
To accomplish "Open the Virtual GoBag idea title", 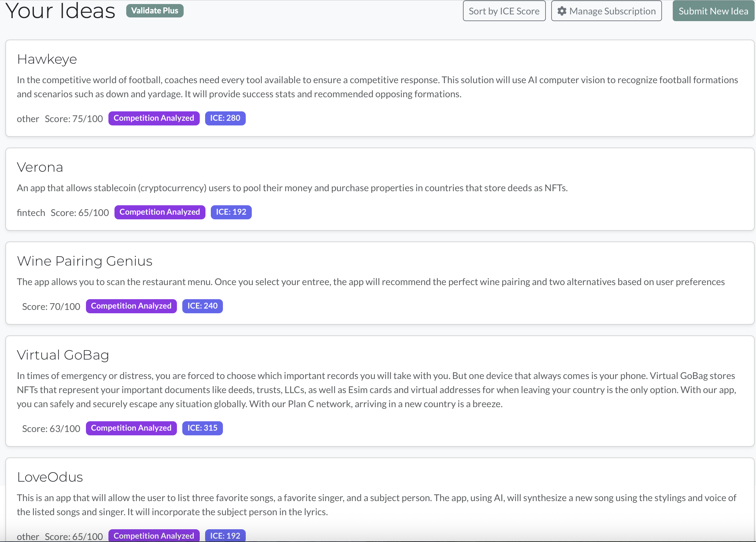I will tap(63, 355).
